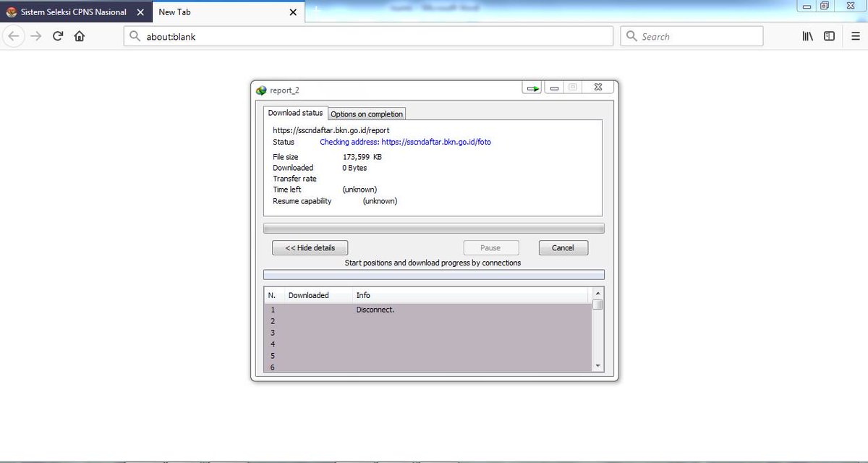
Task: Close the report_2 download dialog
Action: tap(599, 88)
